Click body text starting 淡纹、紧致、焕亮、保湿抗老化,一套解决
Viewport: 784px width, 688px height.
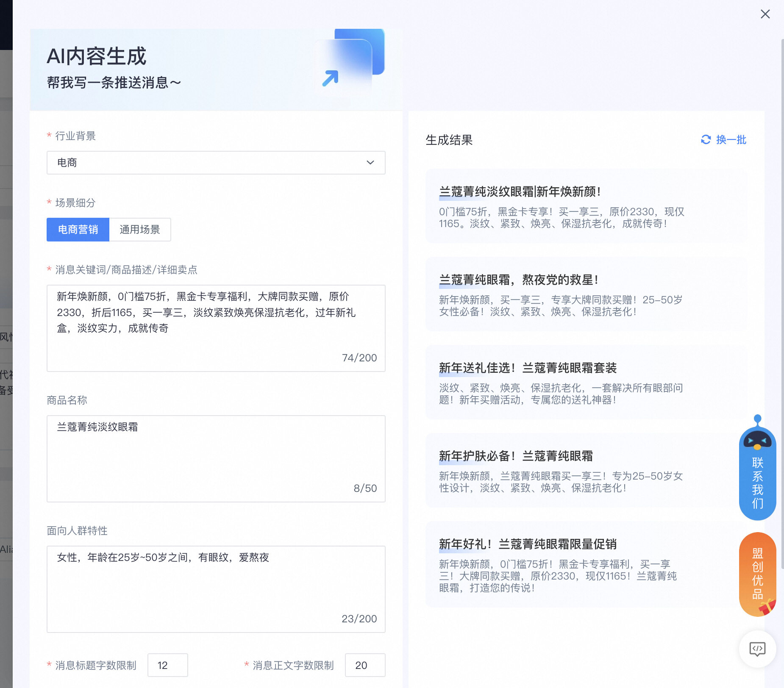click(x=561, y=394)
